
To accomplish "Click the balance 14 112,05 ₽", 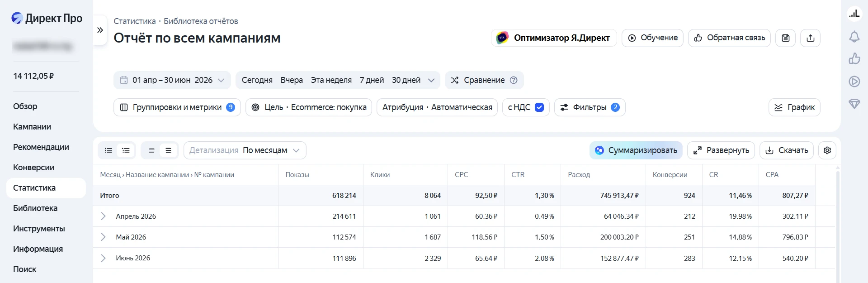I will 33,76.
